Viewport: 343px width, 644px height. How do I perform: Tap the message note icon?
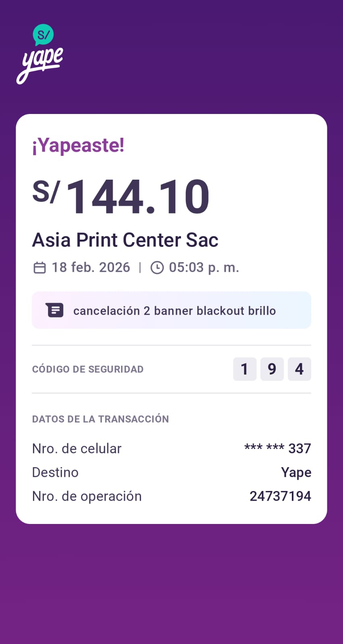point(55,310)
